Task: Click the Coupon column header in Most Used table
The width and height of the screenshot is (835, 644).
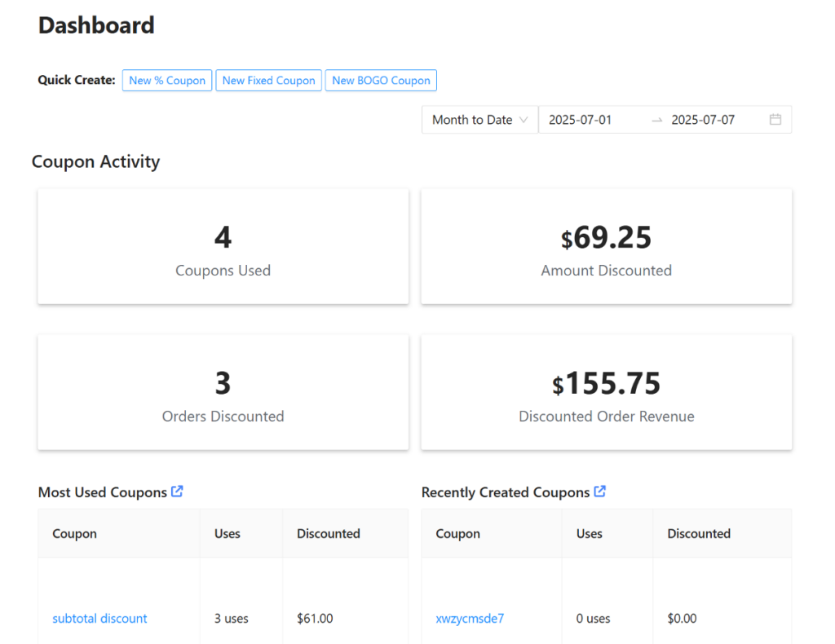Action: [74, 533]
